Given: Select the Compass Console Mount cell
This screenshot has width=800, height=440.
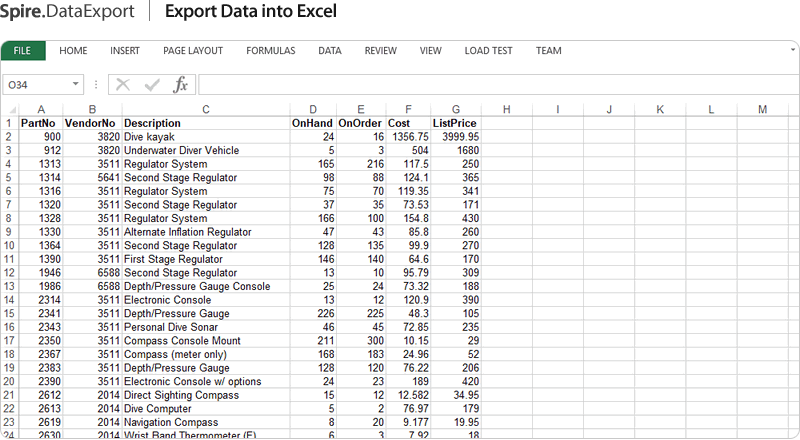Looking at the screenshot, I should 206,340.
